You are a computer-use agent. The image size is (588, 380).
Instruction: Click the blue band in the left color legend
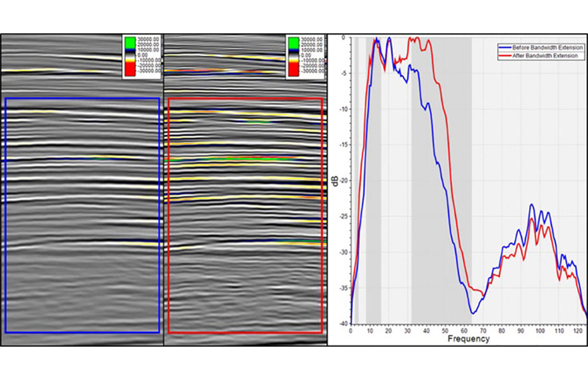[131, 49]
